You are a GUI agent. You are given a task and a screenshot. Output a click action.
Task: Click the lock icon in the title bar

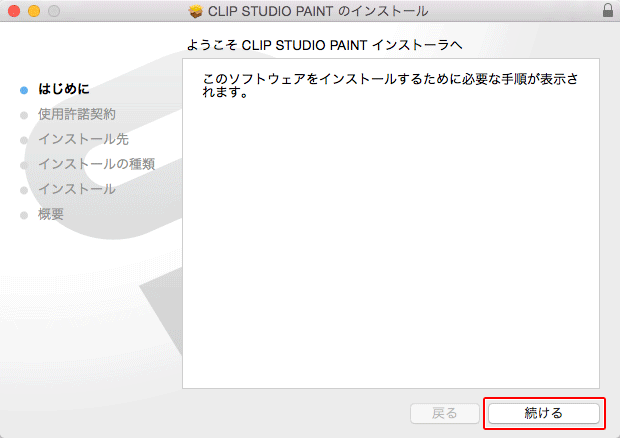(608, 10)
